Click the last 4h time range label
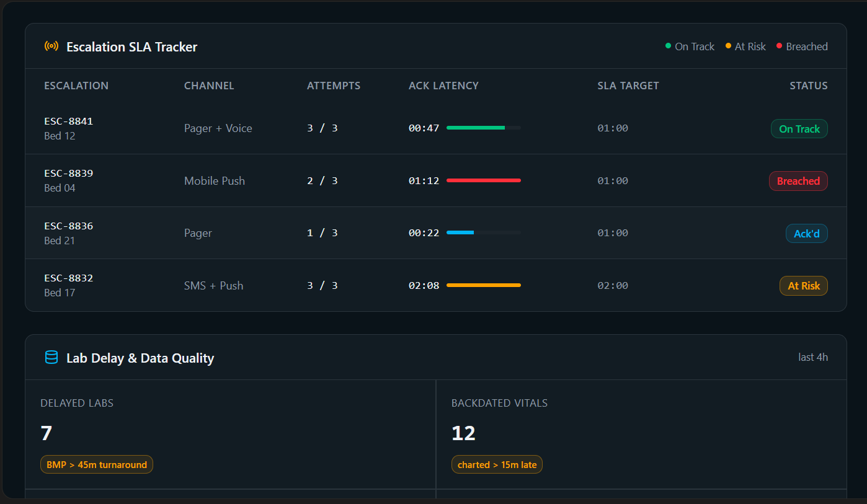Screen dimensions: 867x504 [813, 357]
